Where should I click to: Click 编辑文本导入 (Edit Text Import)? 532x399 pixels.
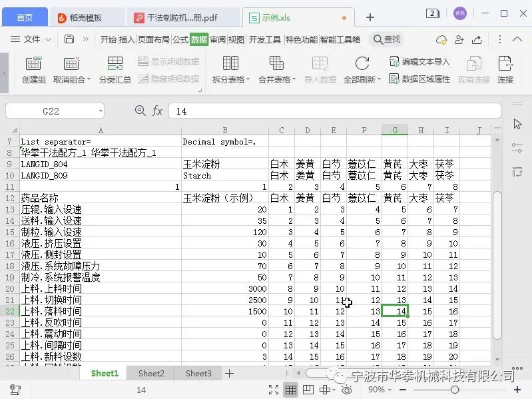click(x=419, y=62)
